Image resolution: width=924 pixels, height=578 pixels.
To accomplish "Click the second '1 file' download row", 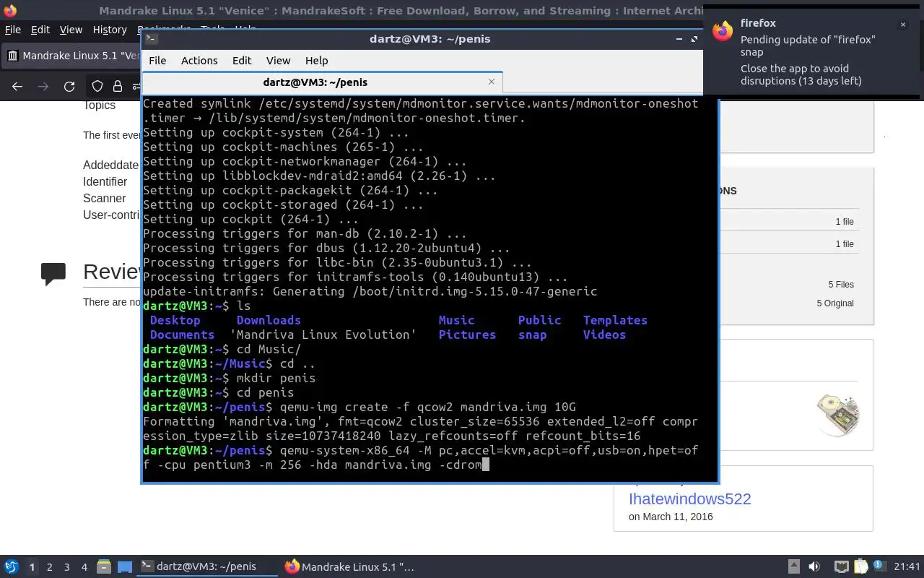I will tap(845, 244).
